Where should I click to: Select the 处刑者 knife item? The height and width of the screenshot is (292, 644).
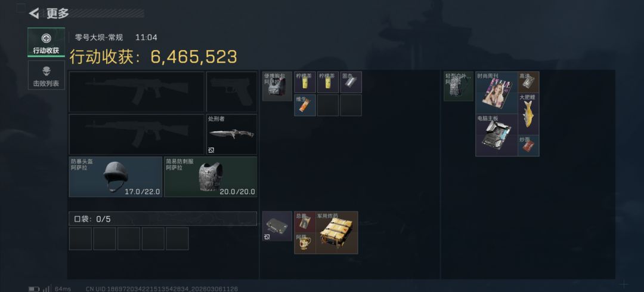(231, 134)
